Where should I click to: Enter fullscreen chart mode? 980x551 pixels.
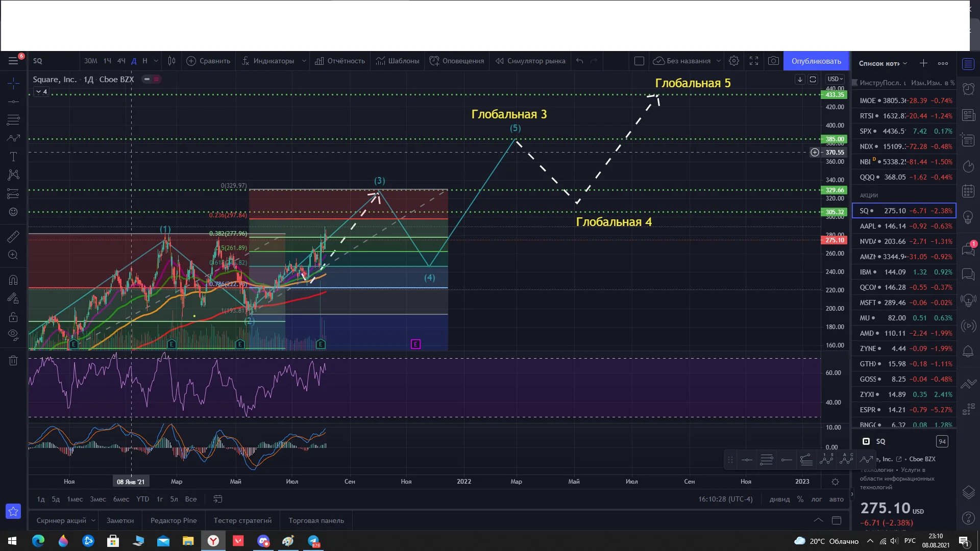pos(754,61)
